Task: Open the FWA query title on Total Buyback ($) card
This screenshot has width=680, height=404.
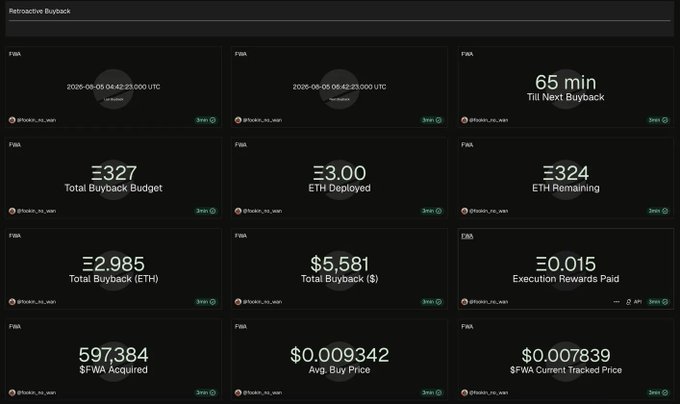Action: [241, 236]
